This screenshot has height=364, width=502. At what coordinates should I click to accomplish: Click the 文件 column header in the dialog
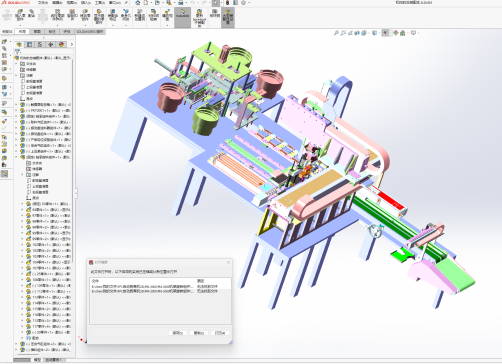click(143, 281)
